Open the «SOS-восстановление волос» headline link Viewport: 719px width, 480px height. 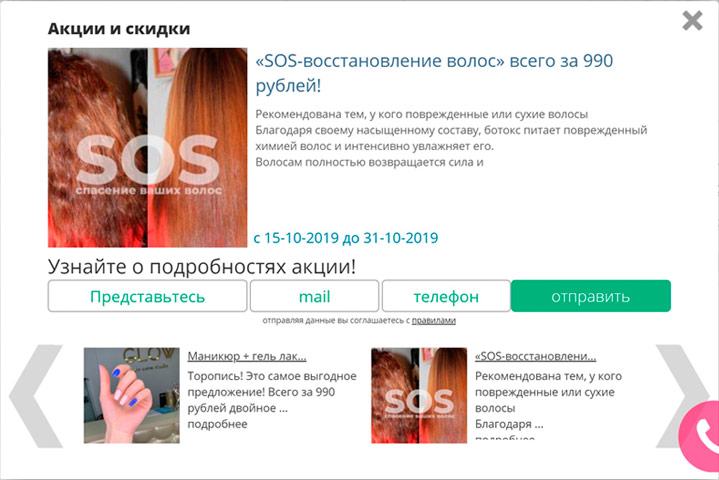coord(434,73)
